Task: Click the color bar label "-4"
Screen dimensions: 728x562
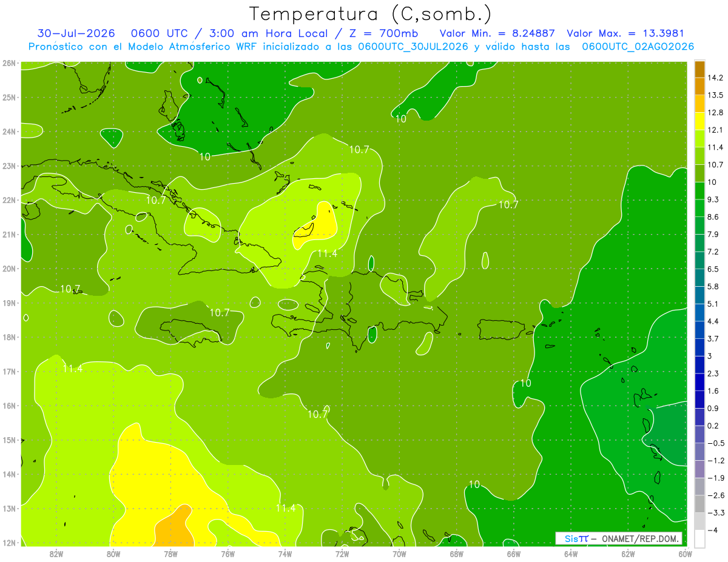Action: 713,530
